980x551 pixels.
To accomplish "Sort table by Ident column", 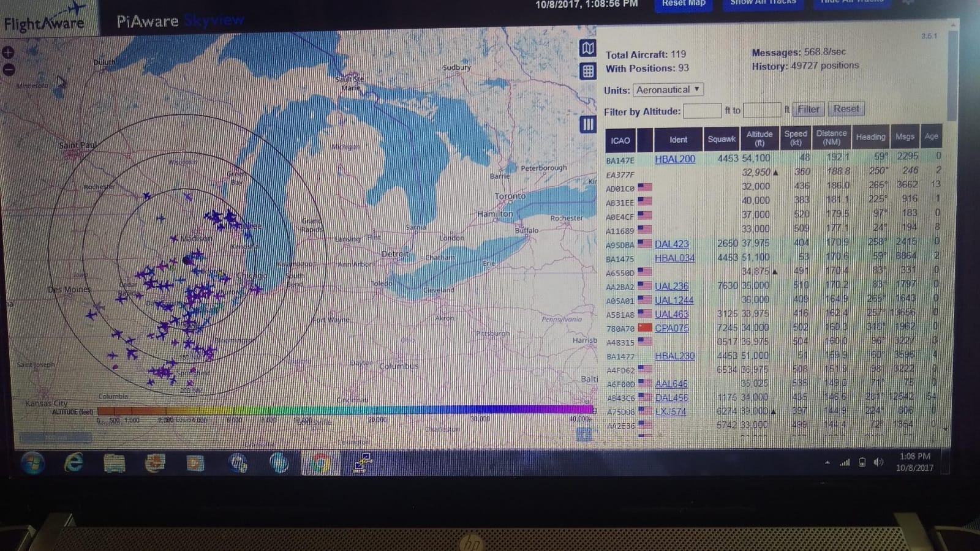I will (x=678, y=140).
